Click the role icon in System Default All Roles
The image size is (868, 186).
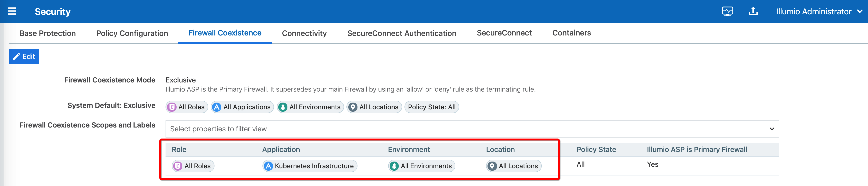point(172,107)
